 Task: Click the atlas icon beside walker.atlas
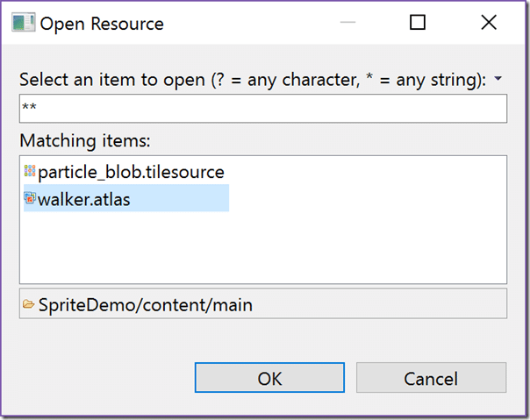click(x=30, y=198)
